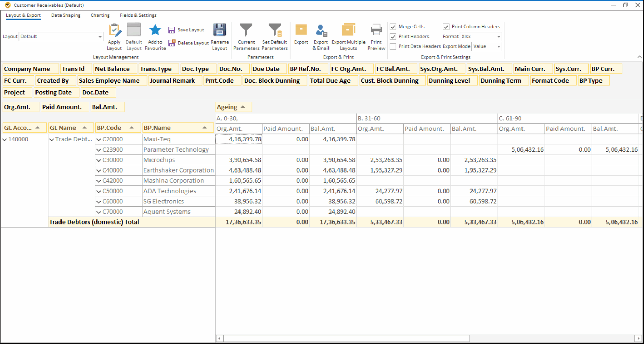Open the Charting tab
644x344 pixels.
point(100,15)
